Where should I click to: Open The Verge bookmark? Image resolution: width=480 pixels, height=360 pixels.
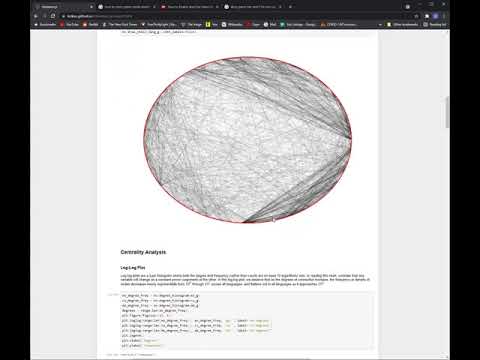click(x=191, y=24)
